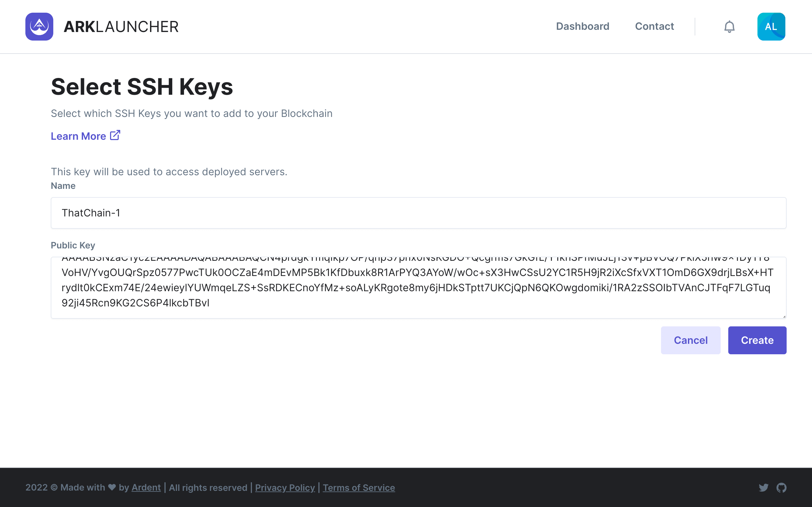Viewport: 812px width, 507px height.
Task: Click the Select SSH Keys heading
Action: click(x=142, y=87)
